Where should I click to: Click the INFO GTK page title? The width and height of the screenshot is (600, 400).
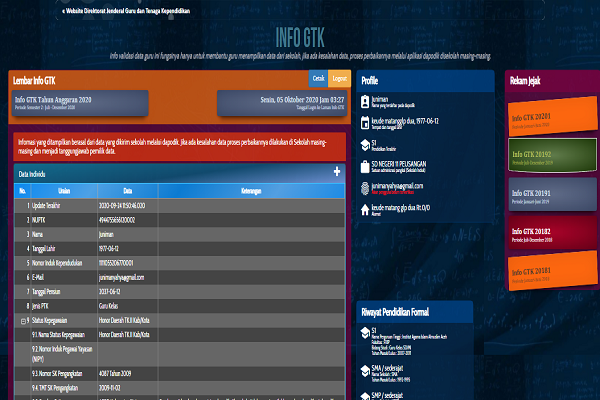click(300, 38)
